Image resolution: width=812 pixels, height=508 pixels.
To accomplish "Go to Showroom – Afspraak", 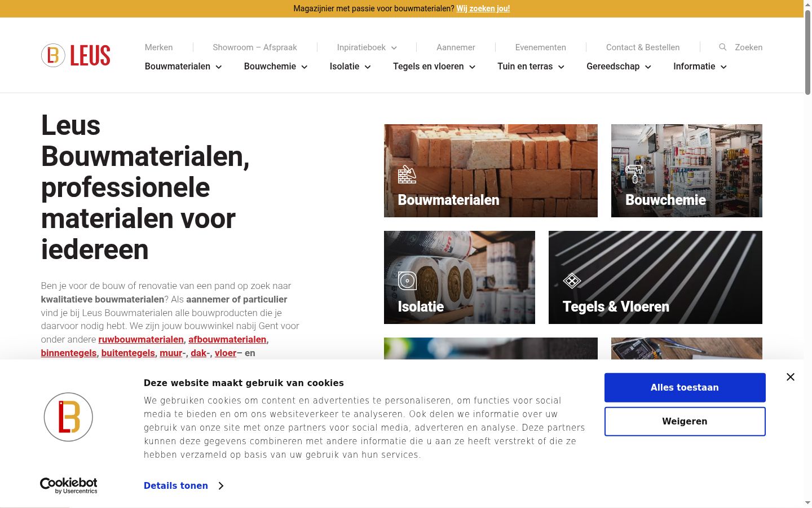I will pyautogui.click(x=255, y=47).
